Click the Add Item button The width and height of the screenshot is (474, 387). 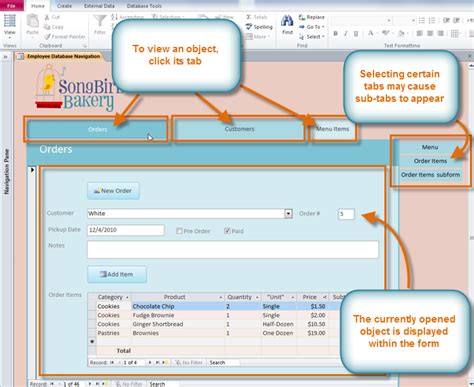click(117, 274)
